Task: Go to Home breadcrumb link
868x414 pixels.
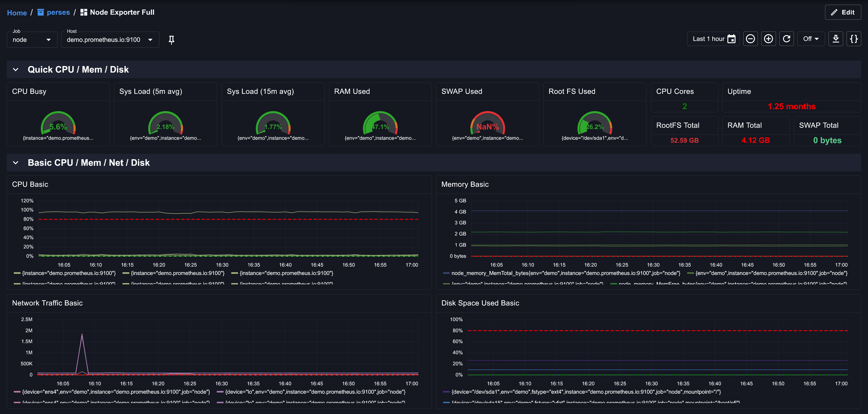Action: point(17,13)
